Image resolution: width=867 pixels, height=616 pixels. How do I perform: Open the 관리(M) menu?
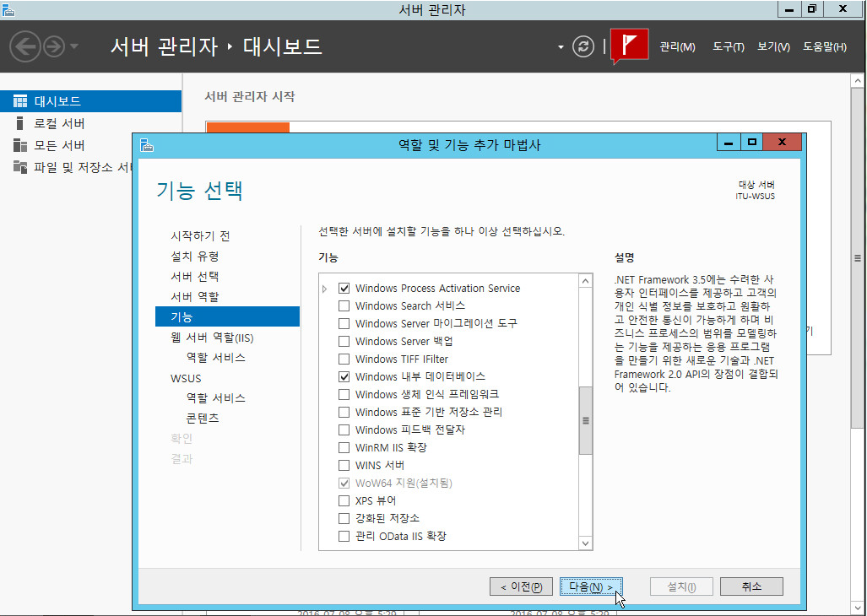click(x=677, y=47)
